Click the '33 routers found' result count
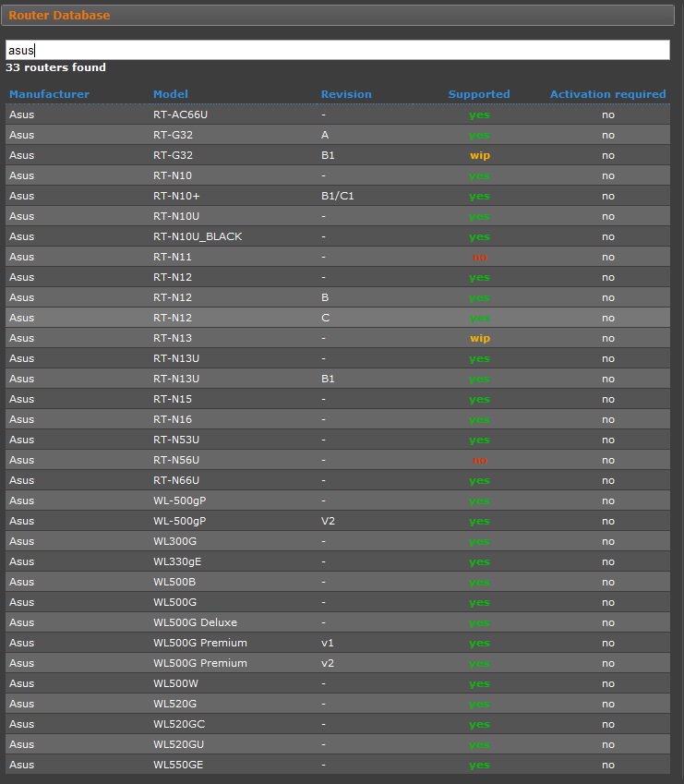Image resolution: width=684 pixels, height=784 pixels. click(55, 67)
